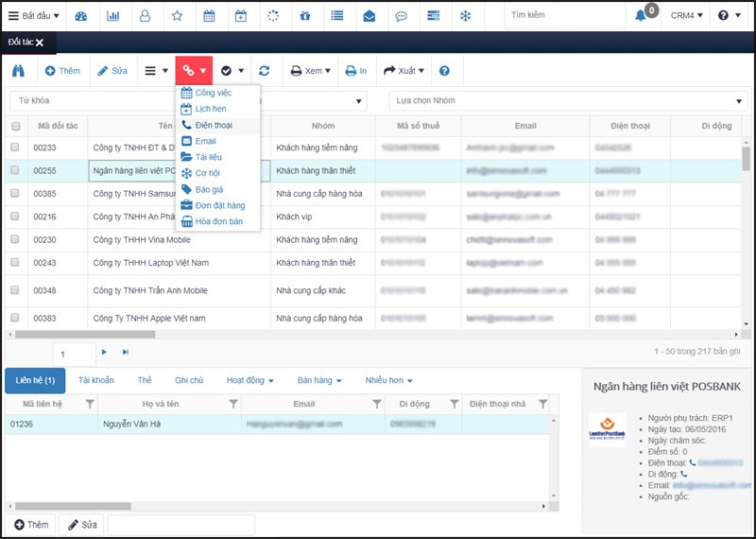756x539 pixels.
Task: Open the calendar grid icon in top bar
Action: 209,16
